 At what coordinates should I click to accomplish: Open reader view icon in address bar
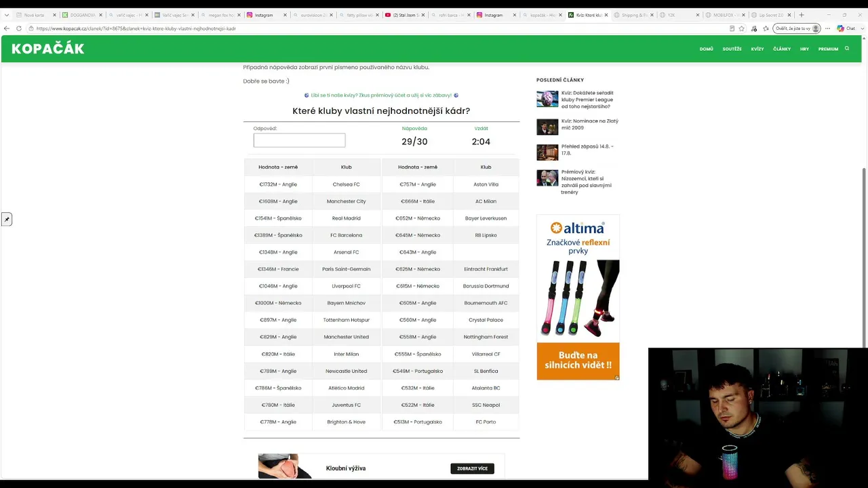732,28
